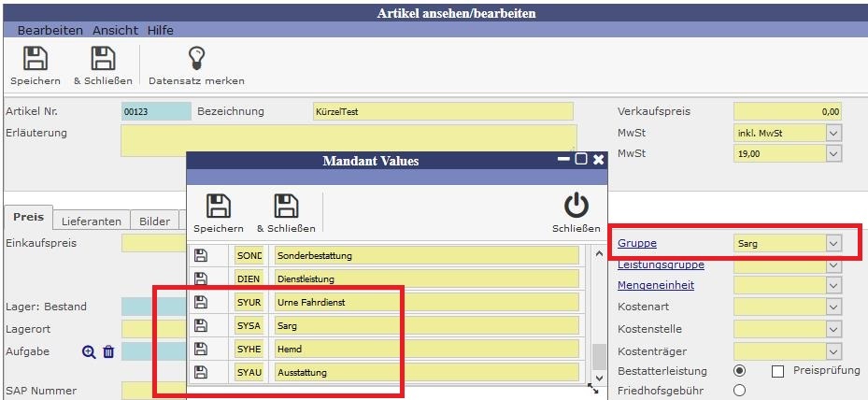Click the Bezeichnung field containing KürzelTest

click(442, 111)
